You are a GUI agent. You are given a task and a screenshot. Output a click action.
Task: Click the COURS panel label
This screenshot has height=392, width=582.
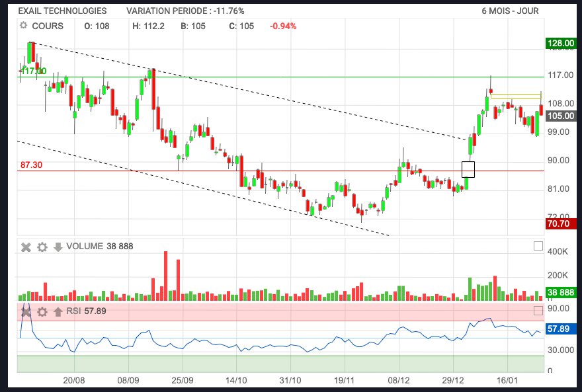pyautogui.click(x=47, y=26)
